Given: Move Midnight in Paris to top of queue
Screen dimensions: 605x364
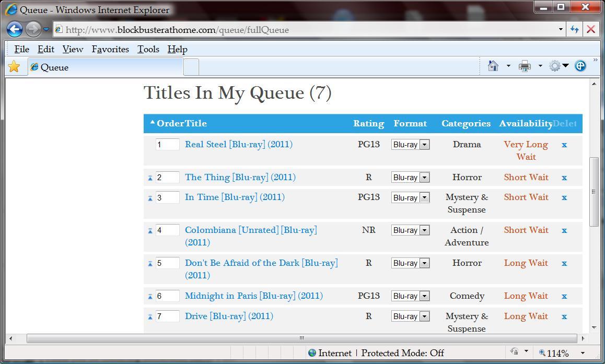Looking at the screenshot, I should (x=150, y=297).
